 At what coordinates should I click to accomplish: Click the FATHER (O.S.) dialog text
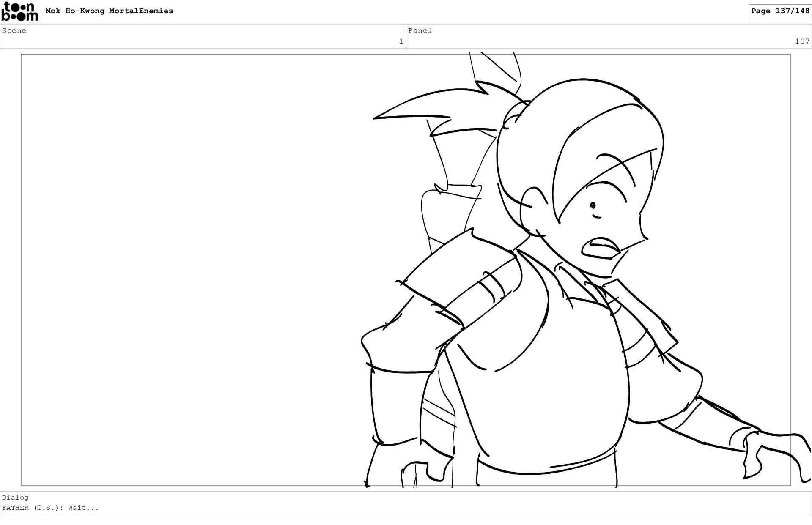coord(50,508)
